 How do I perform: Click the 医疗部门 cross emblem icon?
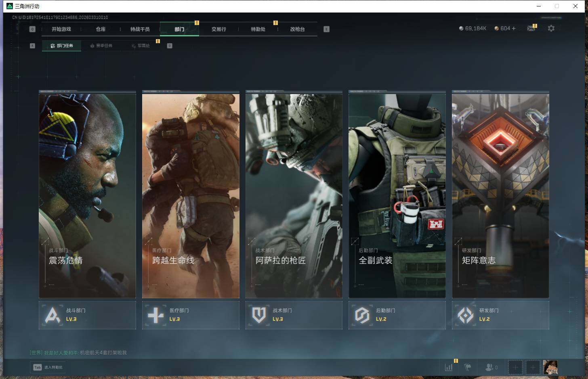[x=155, y=315]
